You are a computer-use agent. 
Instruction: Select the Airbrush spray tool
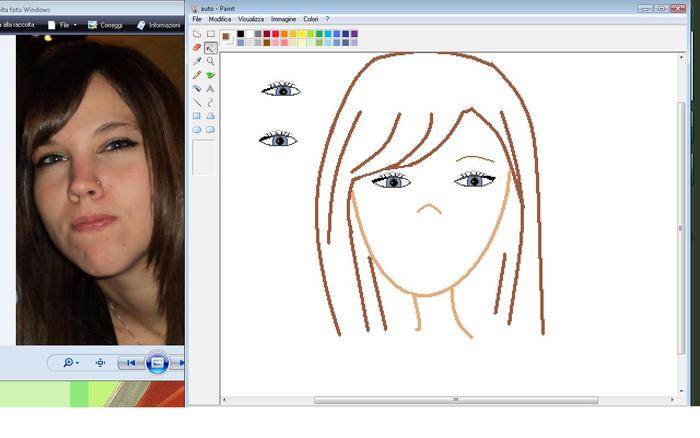(197, 89)
